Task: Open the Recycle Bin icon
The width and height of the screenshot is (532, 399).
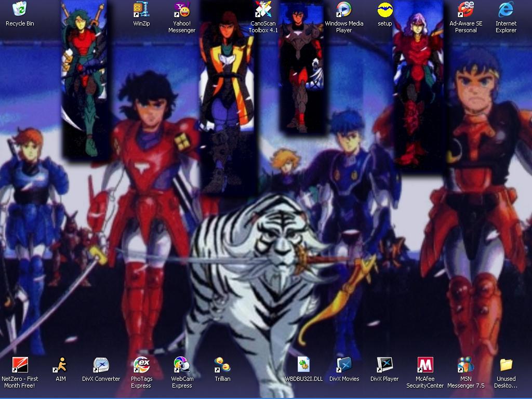Action: [x=20, y=9]
